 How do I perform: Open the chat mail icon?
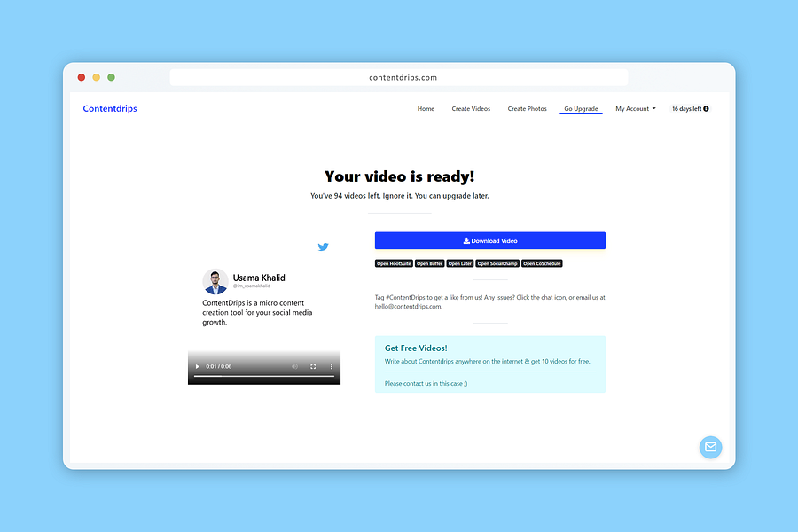click(x=710, y=447)
